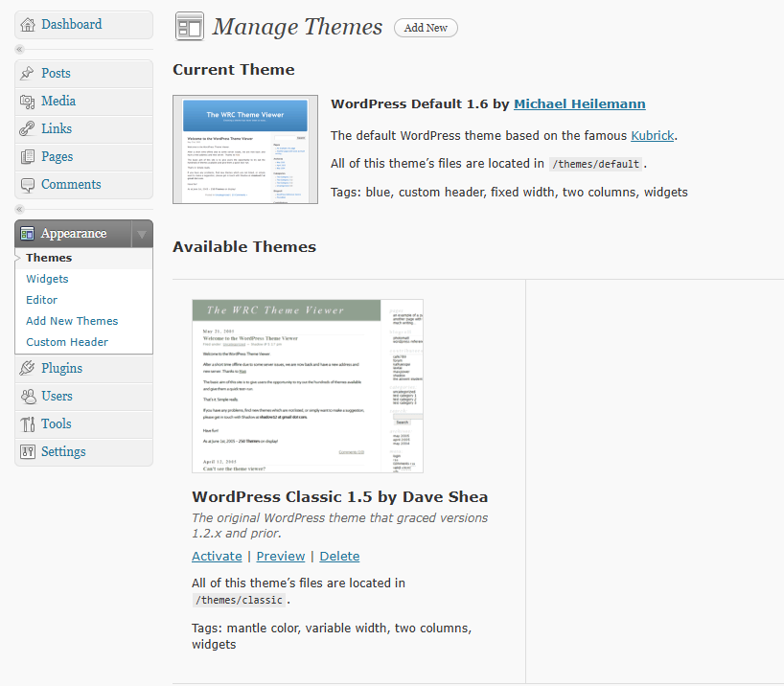Click the WordPress Classic 1.5 title

[339, 497]
